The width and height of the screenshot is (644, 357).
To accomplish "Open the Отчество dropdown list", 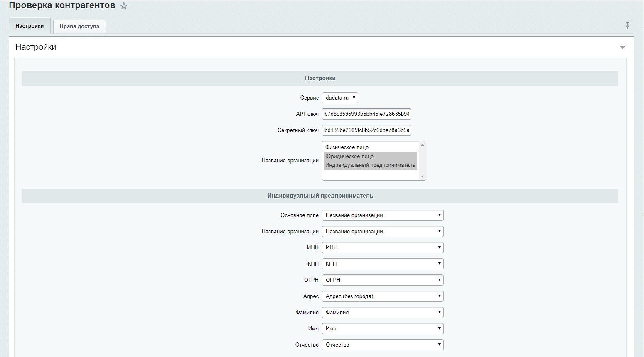I will tap(382, 345).
